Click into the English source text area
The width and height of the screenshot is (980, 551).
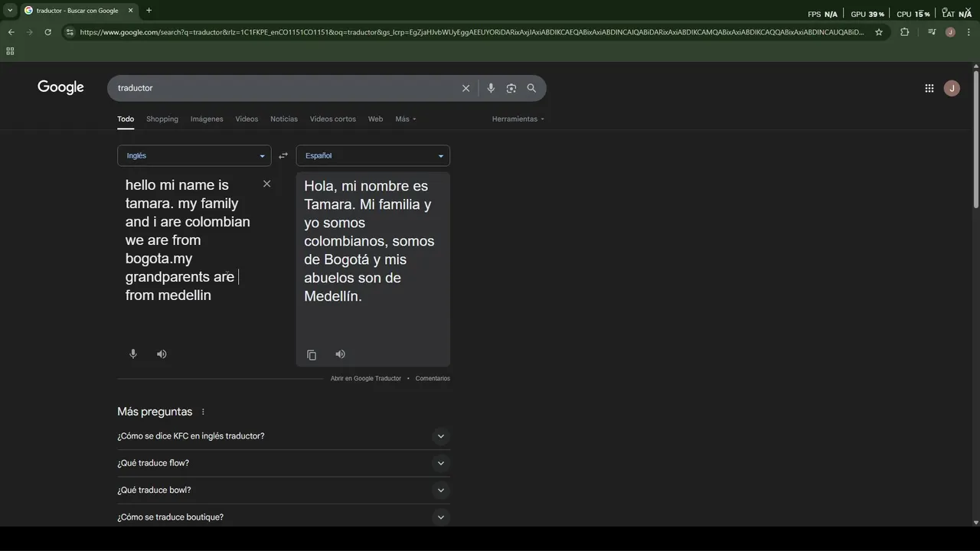pyautogui.click(x=188, y=240)
